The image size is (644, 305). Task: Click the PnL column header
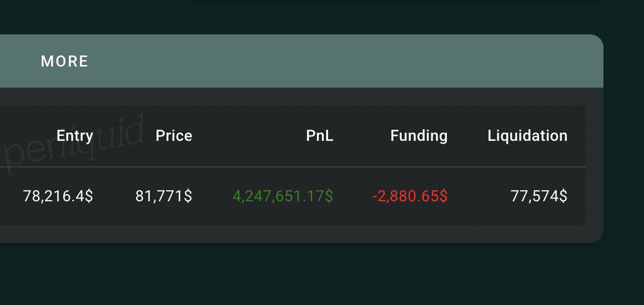click(319, 136)
